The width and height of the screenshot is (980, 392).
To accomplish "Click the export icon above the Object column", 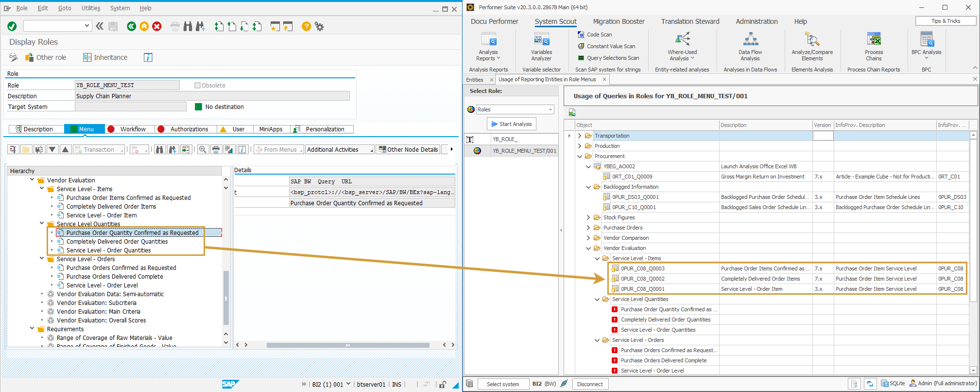I will coord(572,113).
